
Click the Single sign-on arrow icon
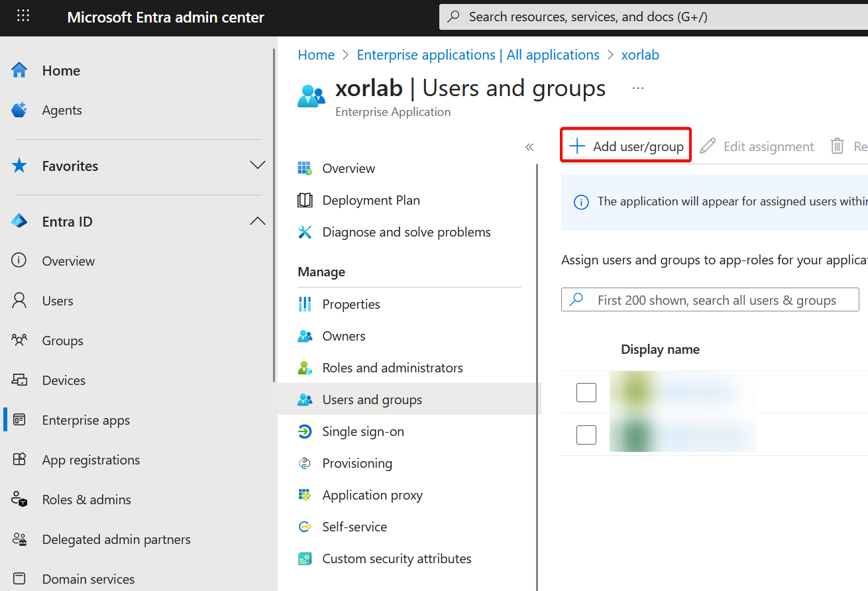[x=305, y=431]
